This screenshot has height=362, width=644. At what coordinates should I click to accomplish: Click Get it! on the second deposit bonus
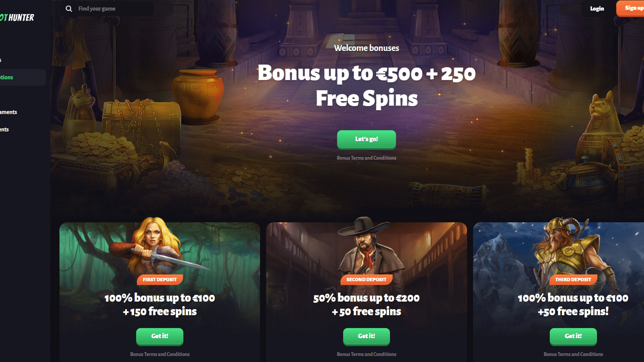click(x=366, y=336)
